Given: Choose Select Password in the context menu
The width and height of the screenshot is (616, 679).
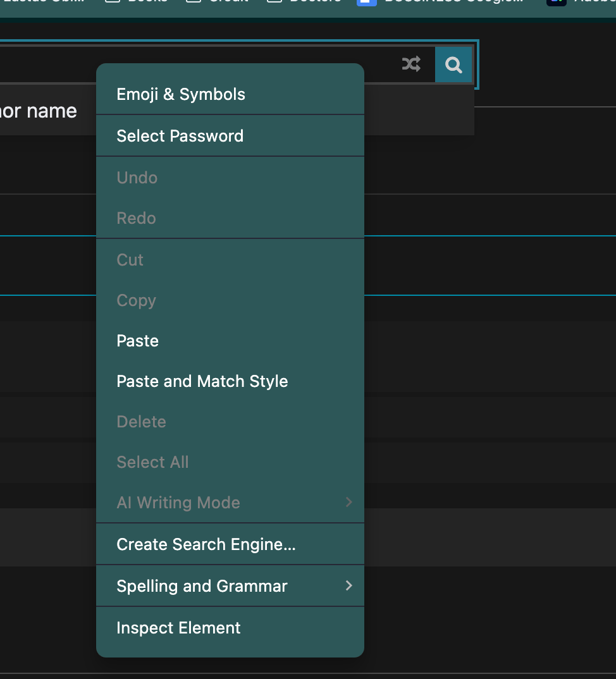Looking at the screenshot, I should 180,136.
